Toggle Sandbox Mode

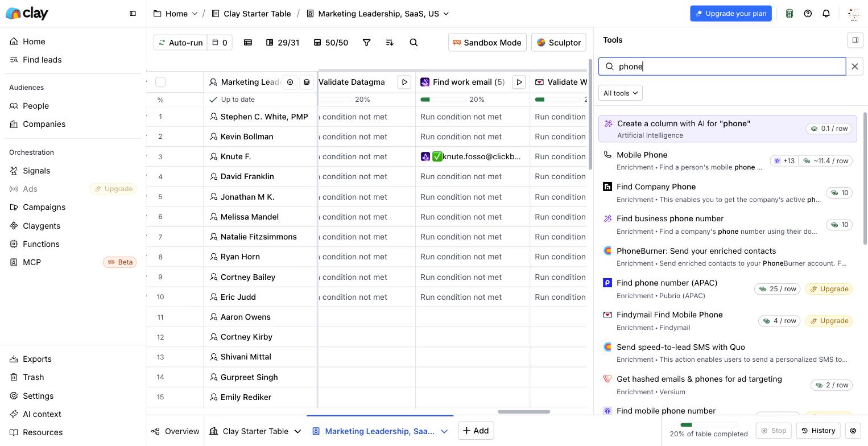coord(487,42)
